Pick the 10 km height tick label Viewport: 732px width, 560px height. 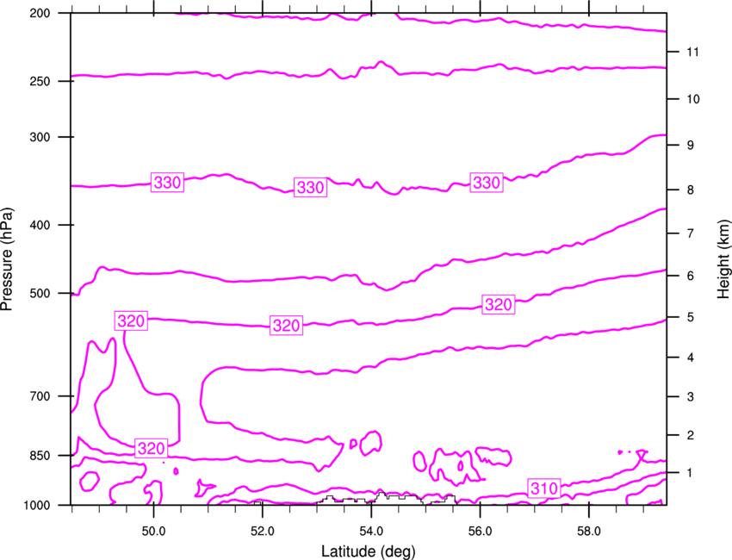click(x=692, y=99)
